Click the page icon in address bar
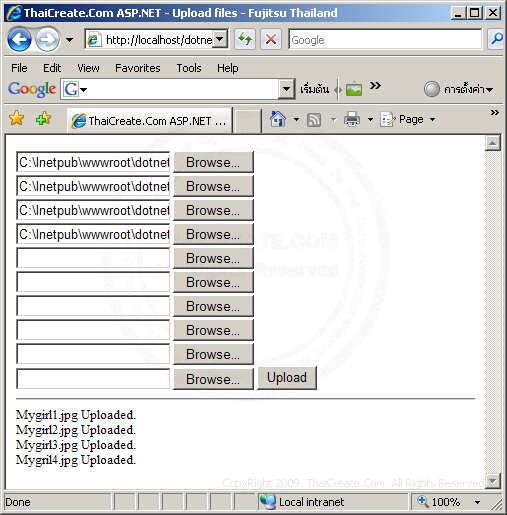This screenshot has height=515, width=507. pyautogui.click(x=94, y=40)
